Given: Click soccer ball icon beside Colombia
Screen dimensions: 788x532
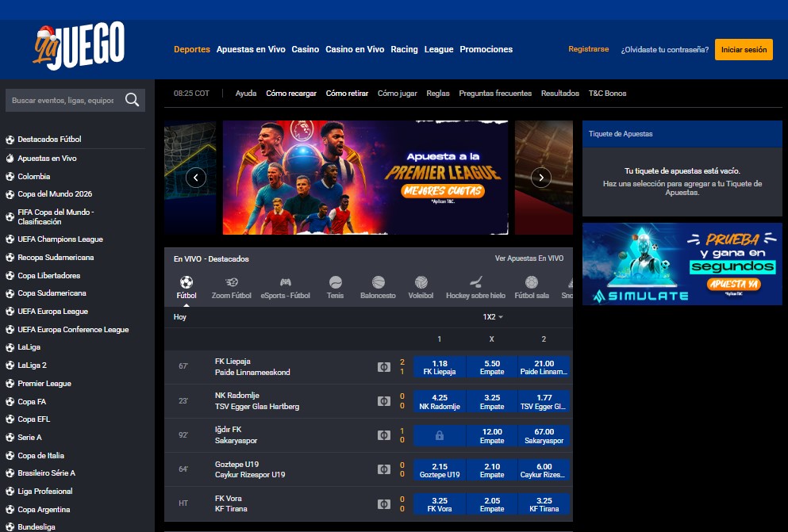Looking at the screenshot, I should coord(10,177).
